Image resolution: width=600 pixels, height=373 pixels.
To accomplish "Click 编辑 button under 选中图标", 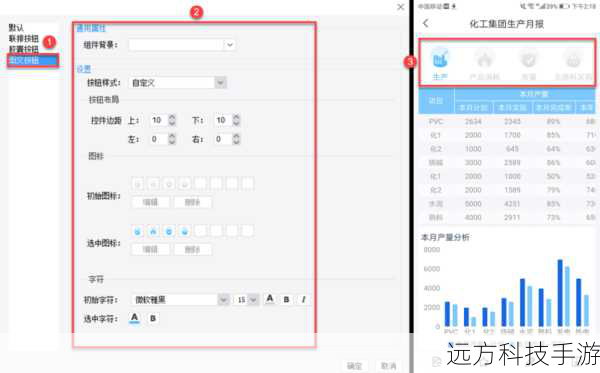I will coord(150,249).
